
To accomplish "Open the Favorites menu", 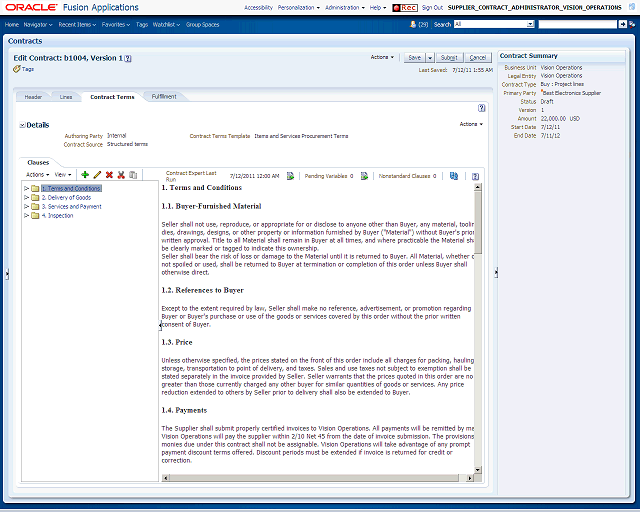I will coord(116,24).
